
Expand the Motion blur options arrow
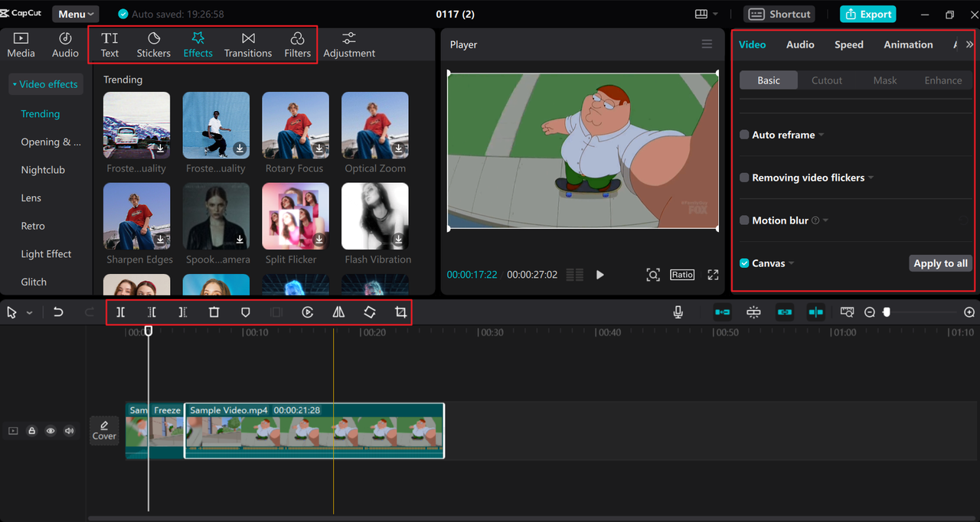coord(825,220)
